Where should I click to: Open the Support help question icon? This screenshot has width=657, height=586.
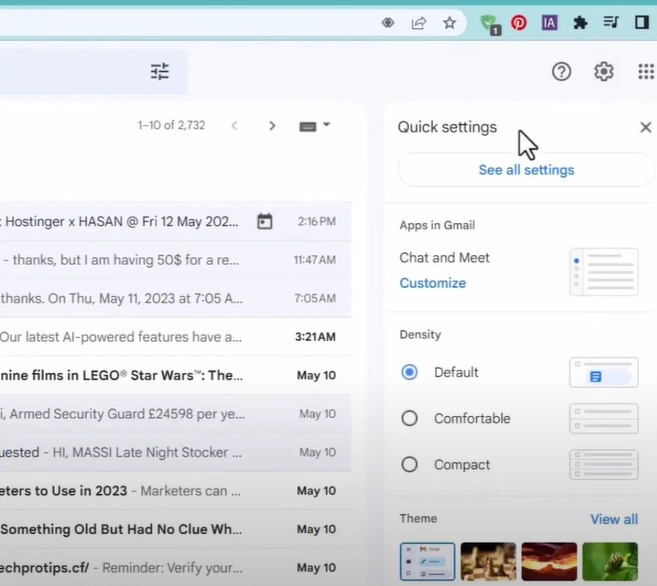(561, 72)
